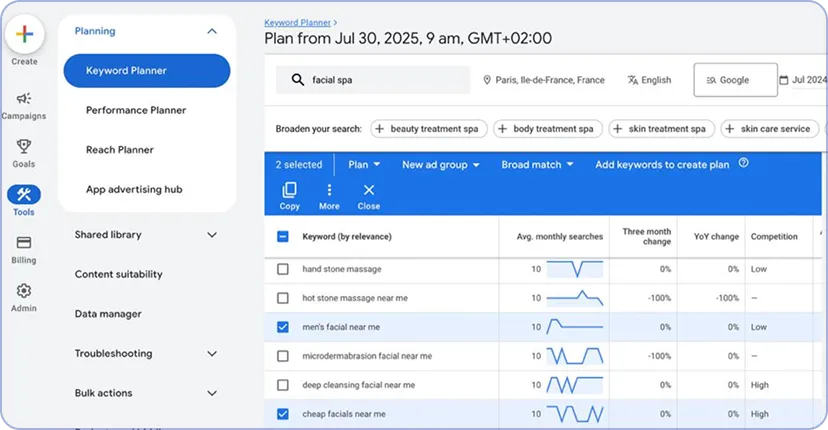Uncheck 'cheap facials near me' checkbox
Screen dimensions: 828x430
pos(283,414)
